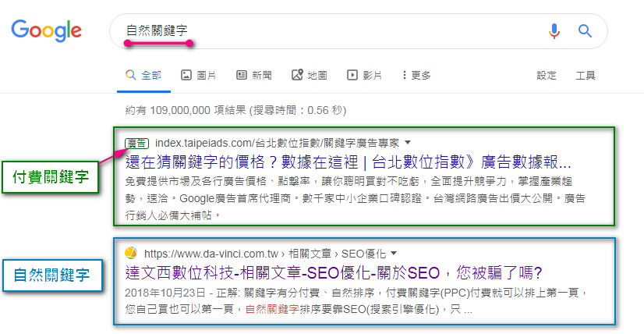Click the blue magnifier search button
The height and width of the screenshot is (334, 644).
coord(585,31)
